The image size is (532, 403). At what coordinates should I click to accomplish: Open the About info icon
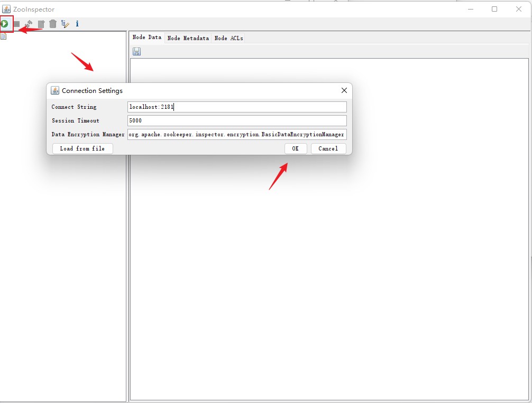(77, 24)
